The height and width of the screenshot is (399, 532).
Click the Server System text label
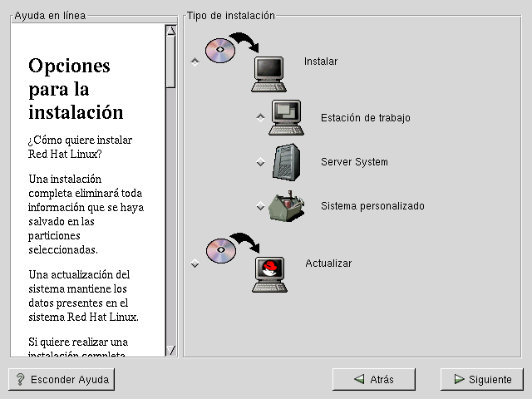(354, 162)
